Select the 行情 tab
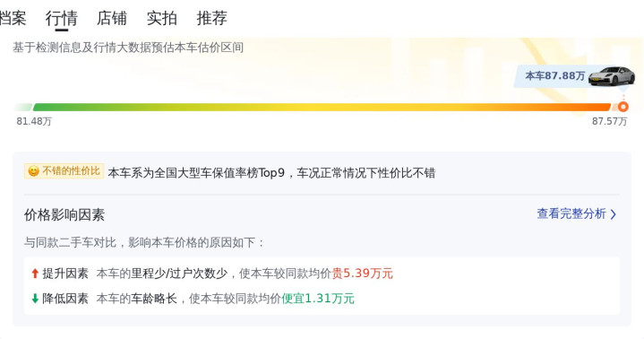This screenshot has width=644, height=339. pos(62,19)
